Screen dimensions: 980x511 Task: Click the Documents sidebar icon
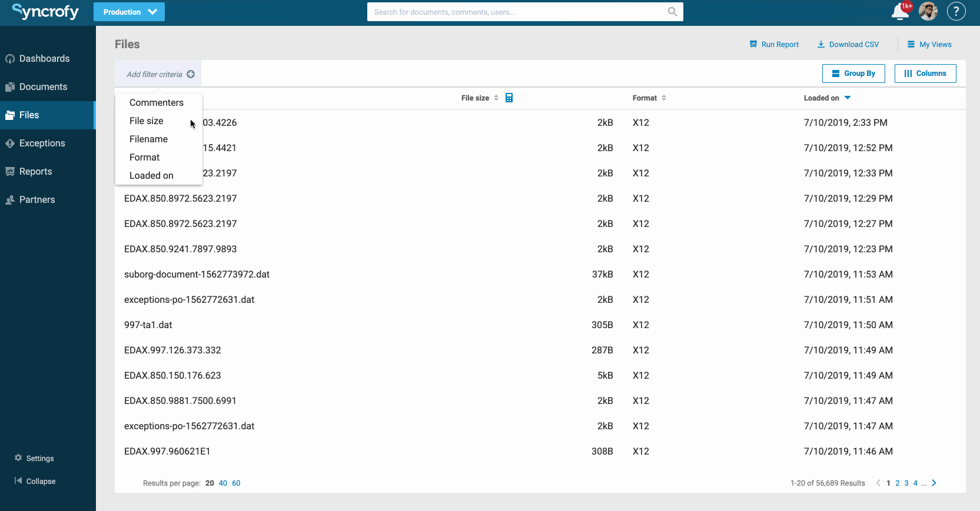coord(10,87)
